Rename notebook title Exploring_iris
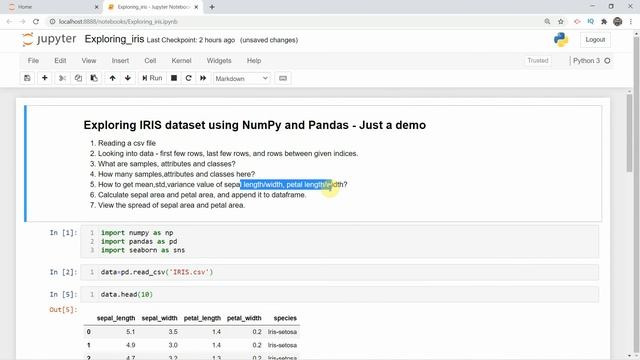The width and height of the screenshot is (640, 360). tap(114, 39)
